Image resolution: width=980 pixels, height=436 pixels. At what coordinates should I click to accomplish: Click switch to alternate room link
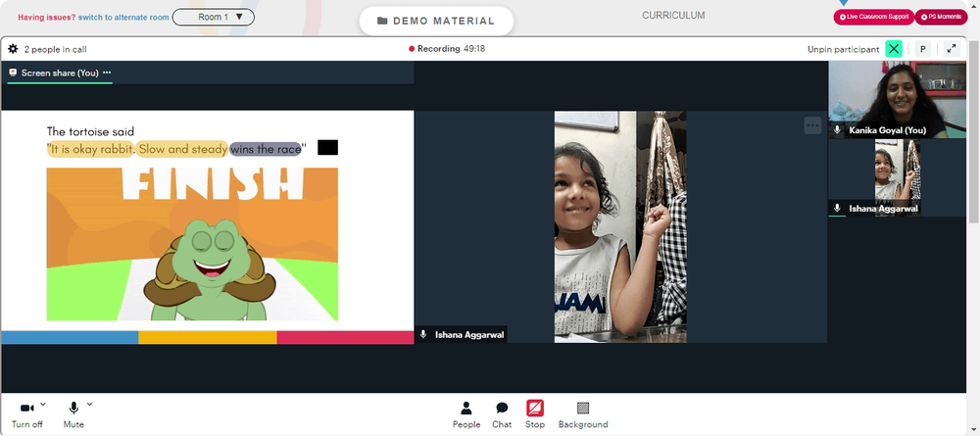coord(123,18)
